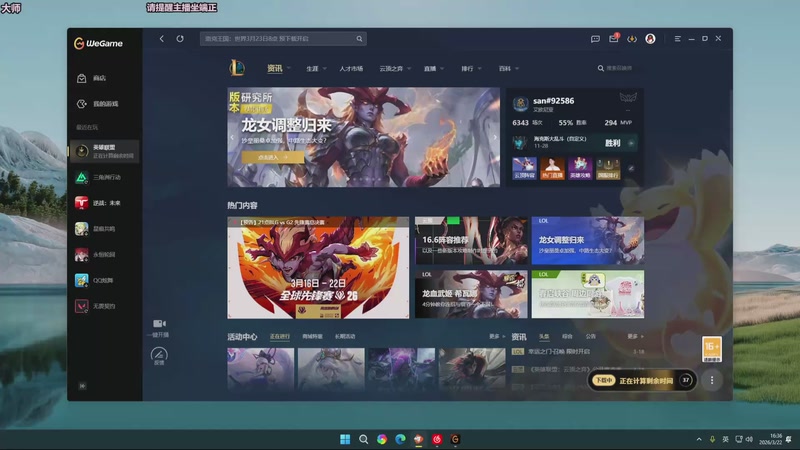This screenshot has width=800, height=450.
Task: Open the 人才市场 tab
Action: [x=351, y=68]
